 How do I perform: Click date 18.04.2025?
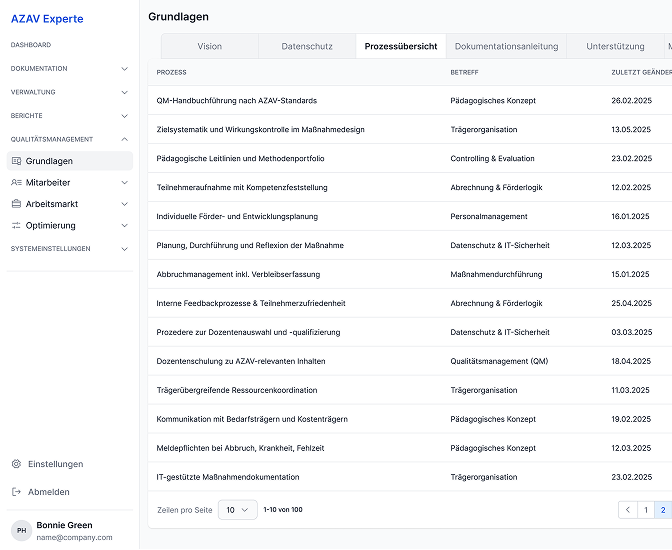pyautogui.click(x=631, y=361)
